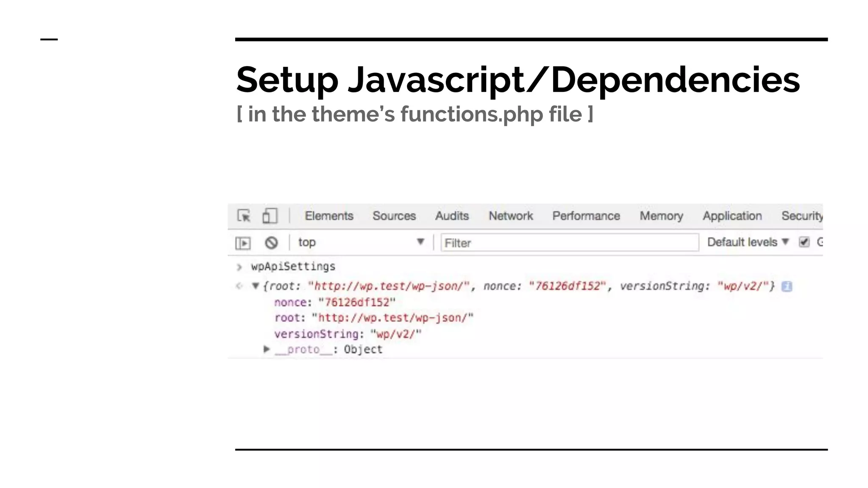
Task: Switch to the Network tab
Action: tap(511, 216)
